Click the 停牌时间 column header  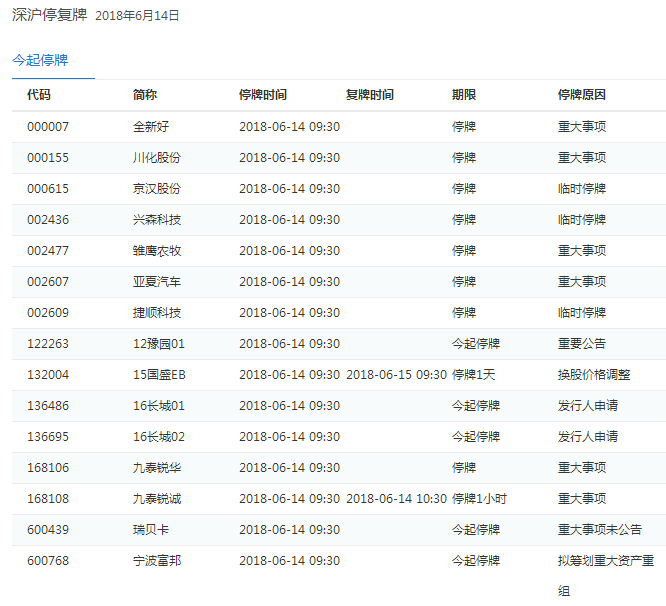click(x=263, y=95)
